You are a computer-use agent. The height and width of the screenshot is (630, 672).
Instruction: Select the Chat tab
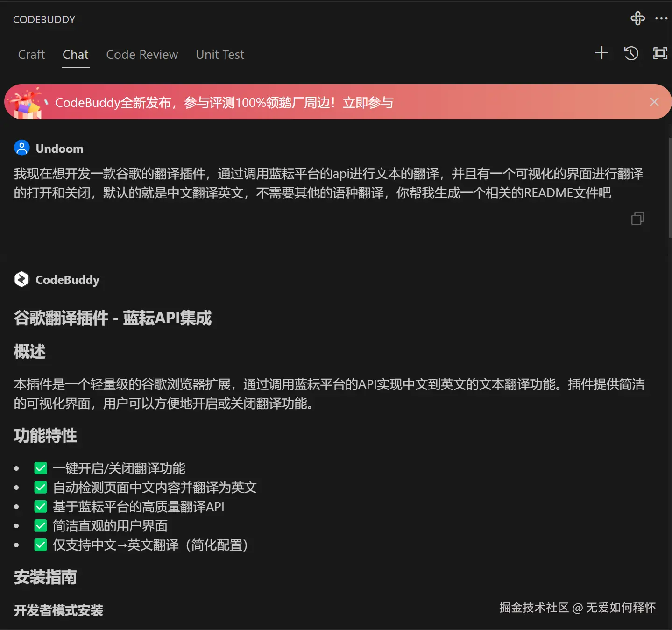[x=76, y=55]
